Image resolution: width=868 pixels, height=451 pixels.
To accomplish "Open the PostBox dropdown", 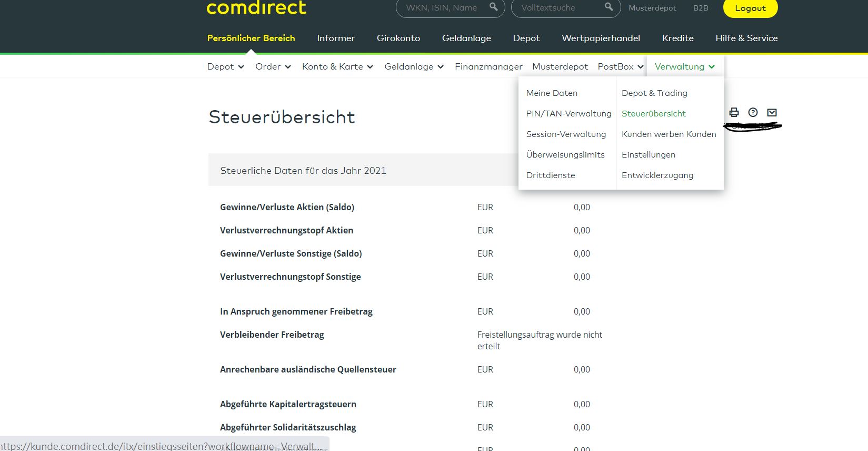I will coord(621,66).
